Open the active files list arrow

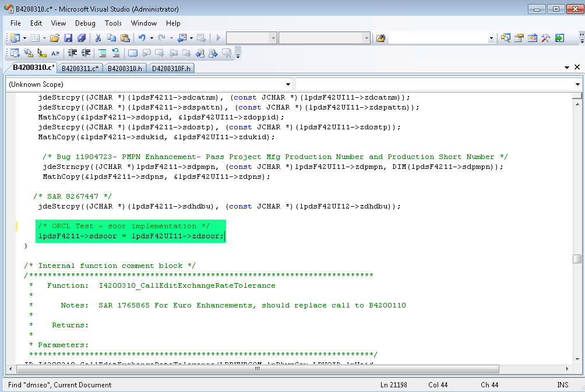pyautogui.click(x=567, y=67)
